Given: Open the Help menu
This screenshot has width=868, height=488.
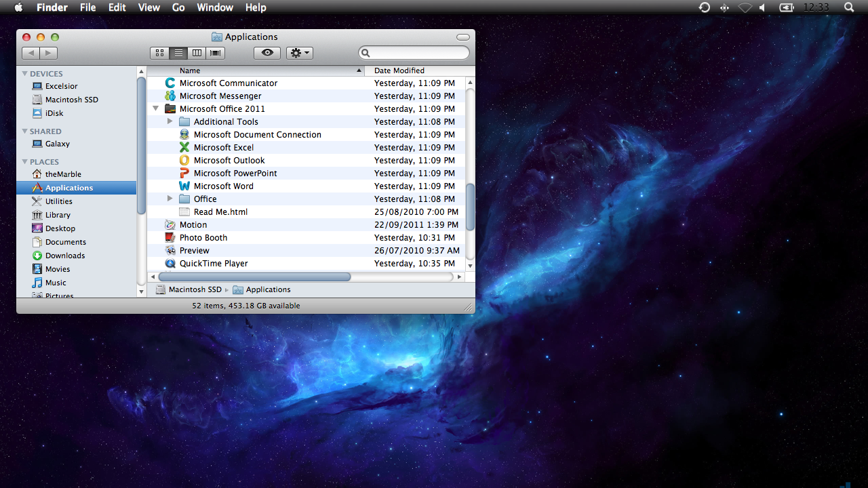Looking at the screenshot, I should pyautogui.click(x=256, y=7).
